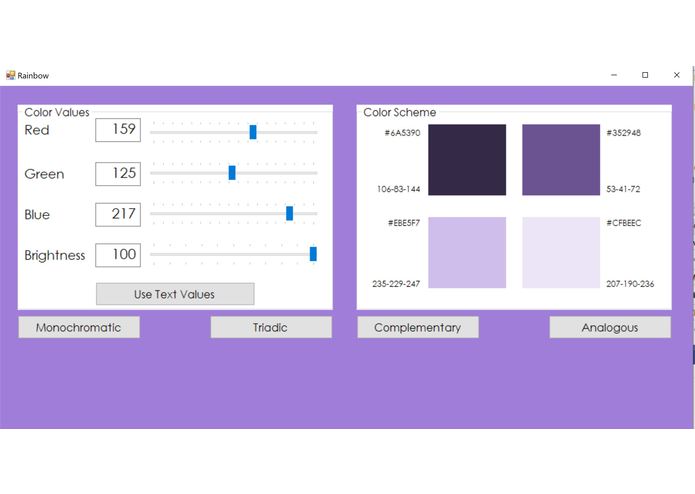The width and height of the screenshot is (695, 494).
Task: Click the Brightness value input field
Action: (118, 255)
